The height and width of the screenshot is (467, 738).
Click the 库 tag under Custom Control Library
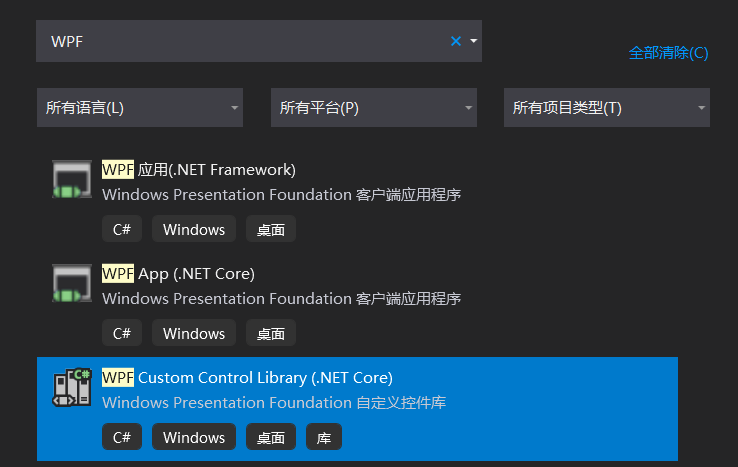point(324,437)
